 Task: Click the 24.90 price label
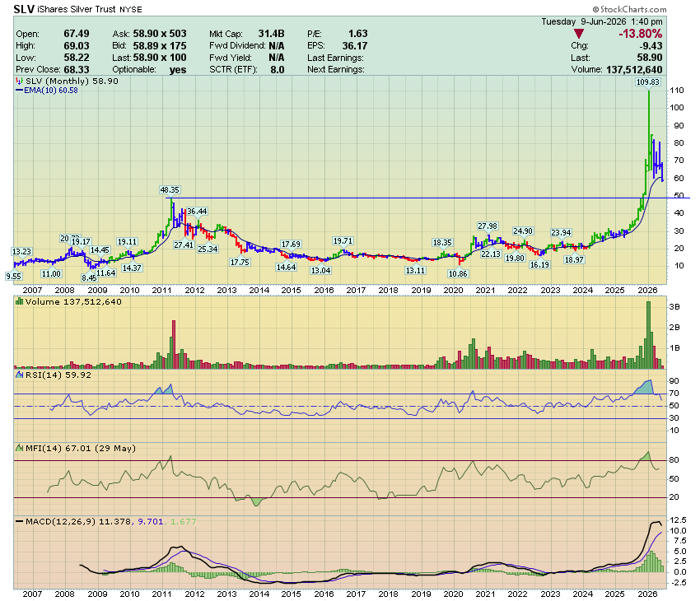click(x=523, y=231)
